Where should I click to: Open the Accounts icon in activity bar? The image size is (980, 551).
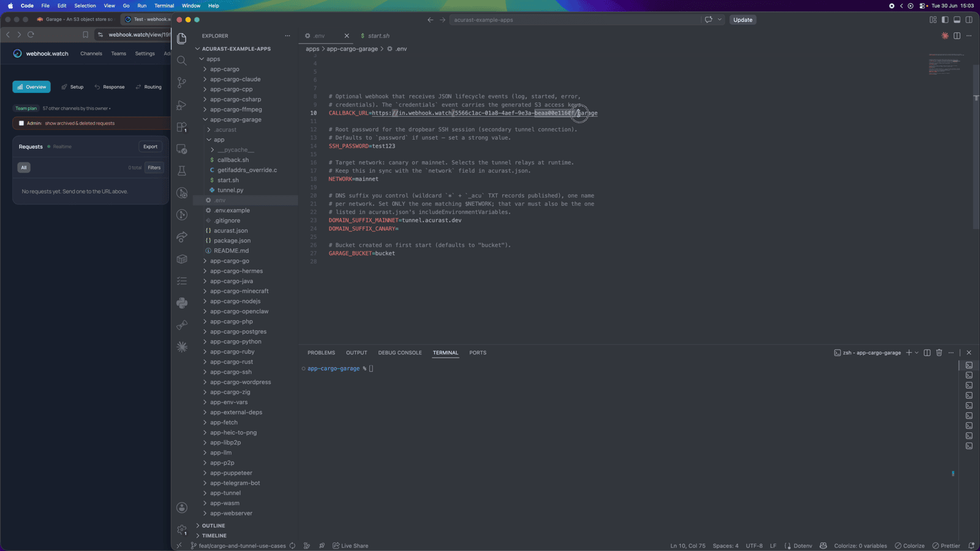pos(182,508)
